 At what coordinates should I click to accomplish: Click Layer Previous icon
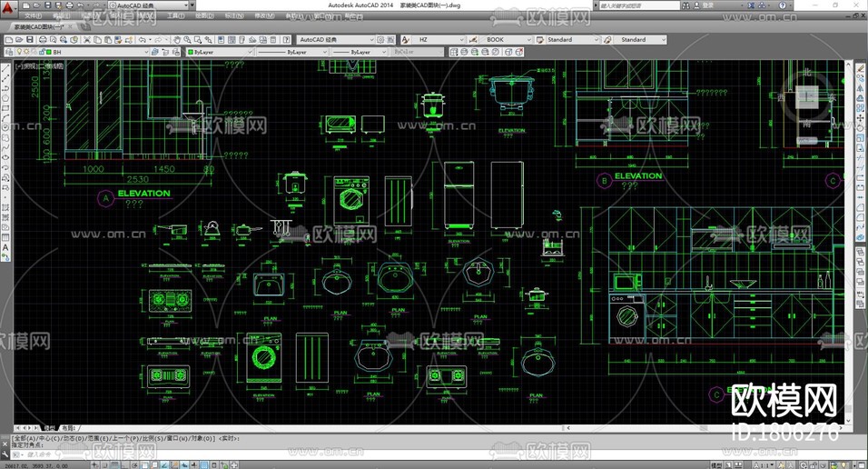pyautogui.click(x=165, y=52)
